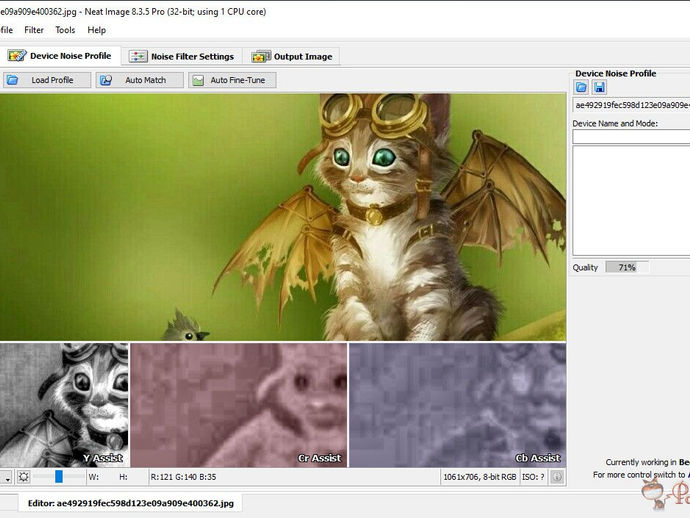Select the Cb Assist preview thumbnail

tap(458, 405)
